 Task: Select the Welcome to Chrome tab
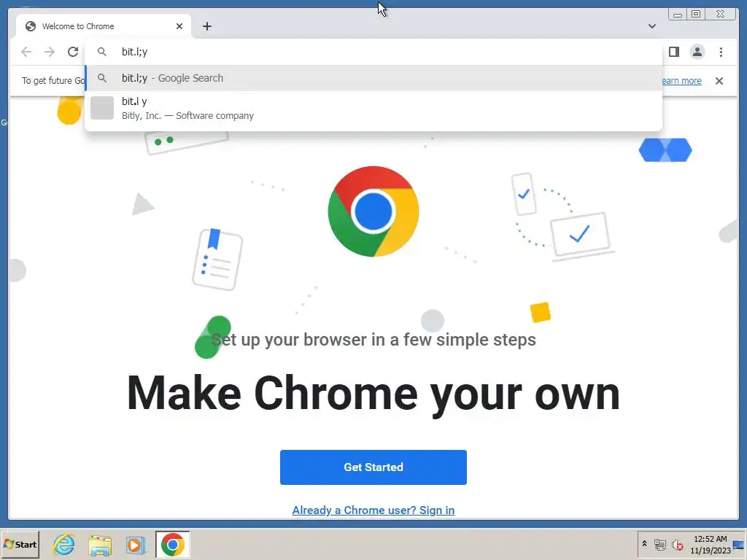pos(104,26)
